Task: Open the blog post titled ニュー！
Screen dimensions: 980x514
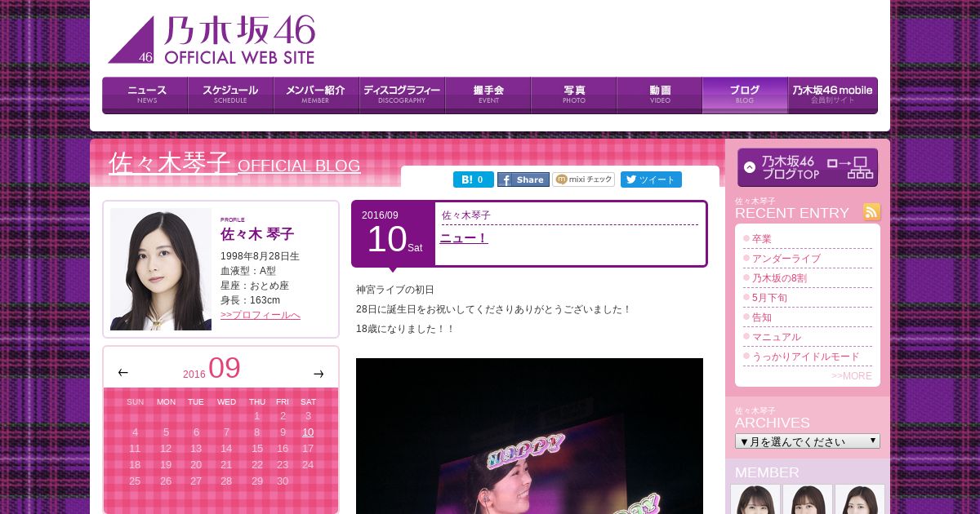Action: (x=464, y=238)
